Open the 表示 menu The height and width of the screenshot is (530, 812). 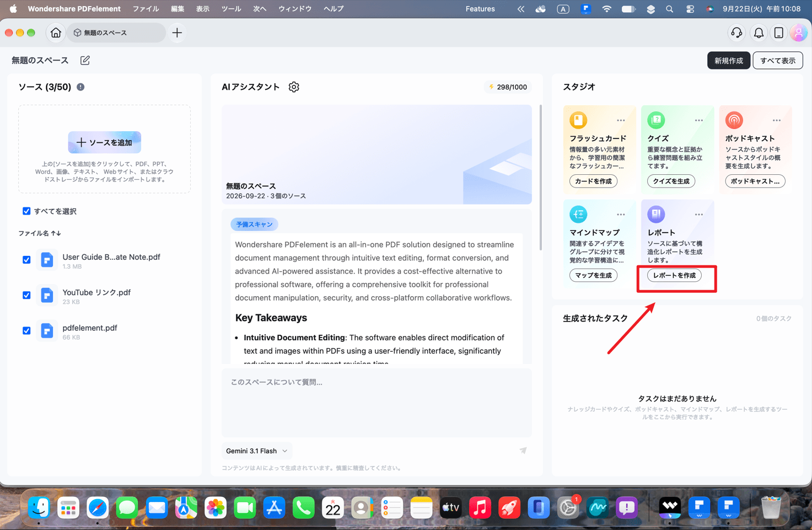[203, 9]
